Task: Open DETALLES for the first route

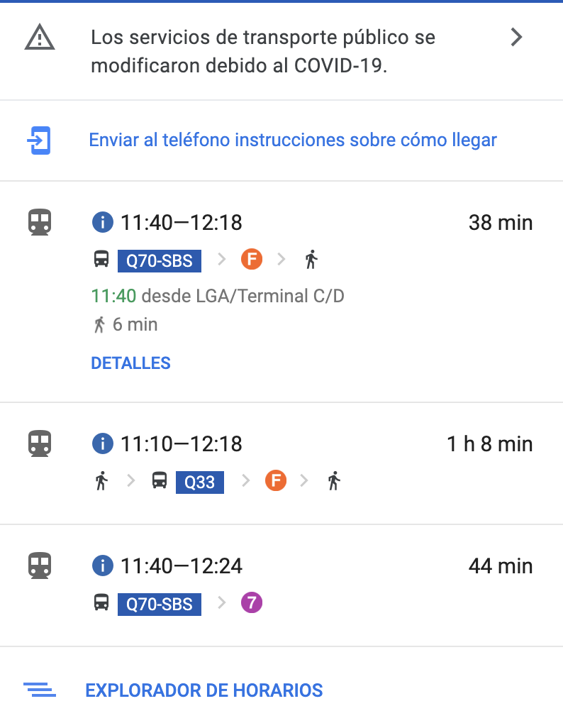Action: coord(131,363)
